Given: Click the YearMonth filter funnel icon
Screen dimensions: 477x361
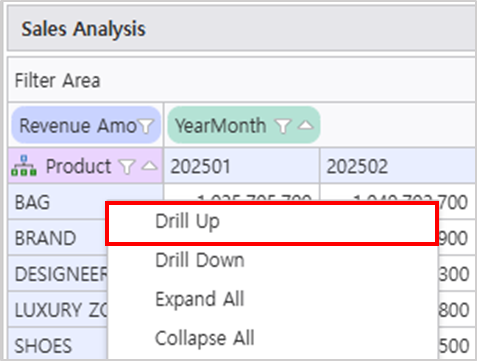Looking at the screenshot, I should [x=283, y=126].
